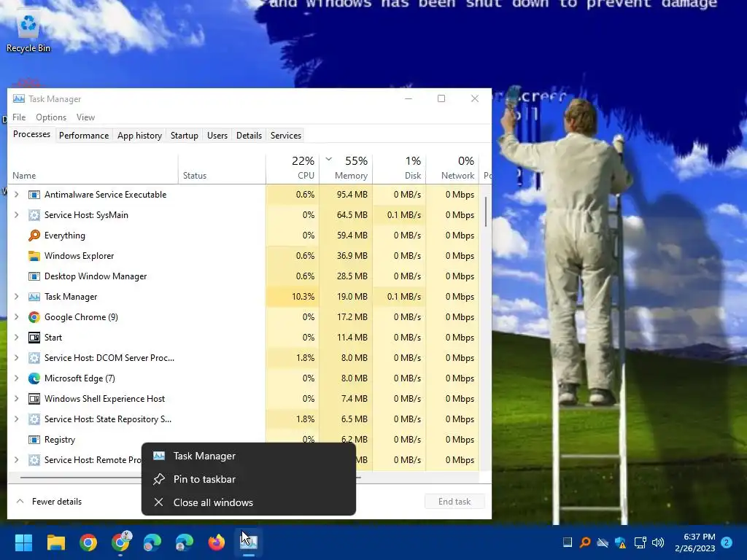The width and height of the screenshot is (747, 560).
Task: Click the Microsoft Edge process icon
Action: pyautogui.click(x=34, y=378)
